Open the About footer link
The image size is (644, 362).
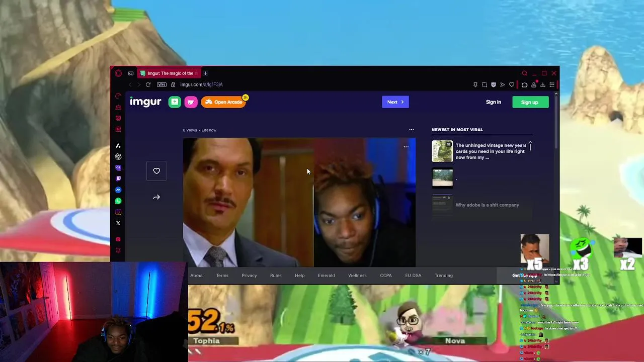(x=196, y=276)
